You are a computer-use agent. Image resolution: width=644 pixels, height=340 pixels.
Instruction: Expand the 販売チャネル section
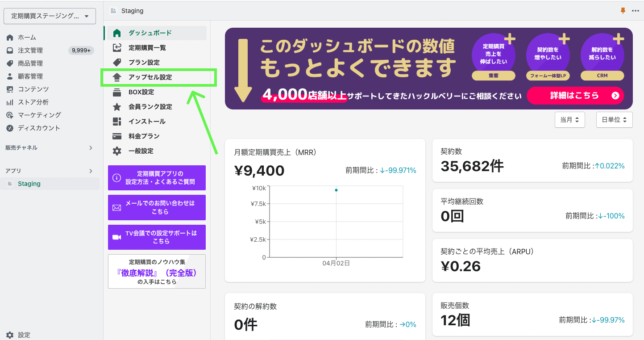point(91,148)
